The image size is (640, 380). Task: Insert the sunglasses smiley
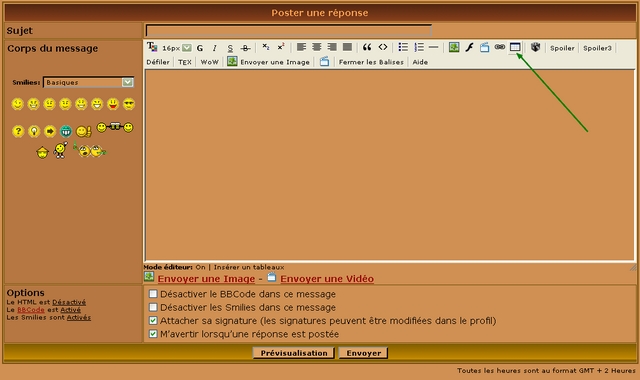[x=129, y=104]
